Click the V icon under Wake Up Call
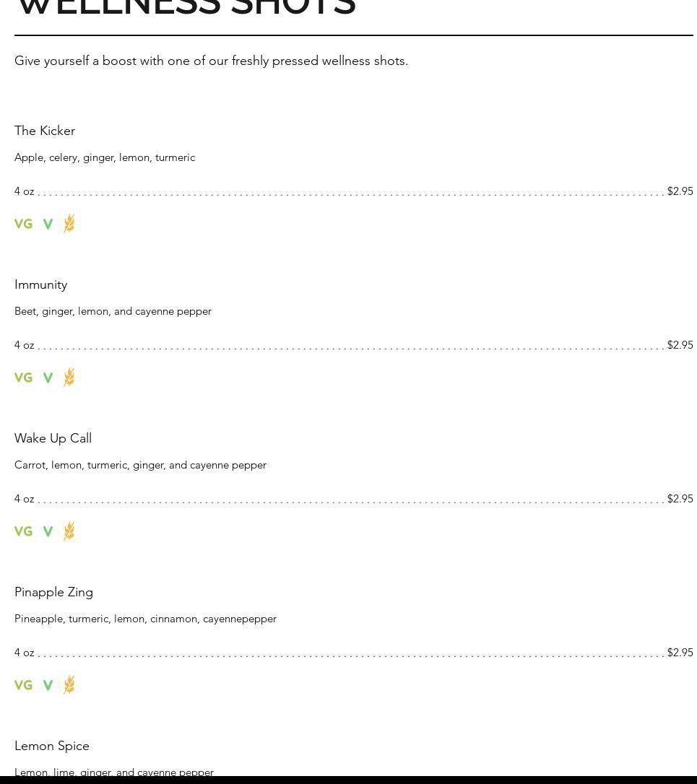Viewport: 697px width, 784px height. pyautogui.click(x=48, y=531)
